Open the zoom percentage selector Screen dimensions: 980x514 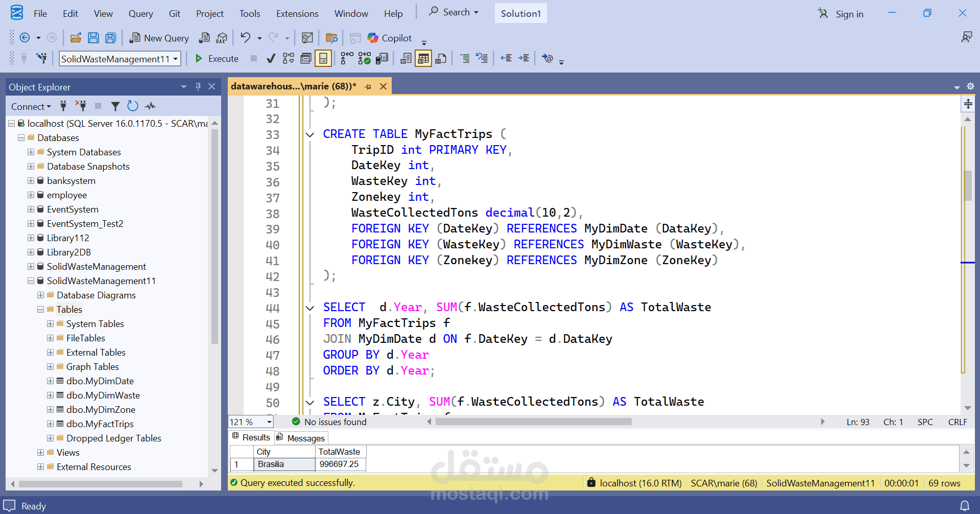pos(250,422)
